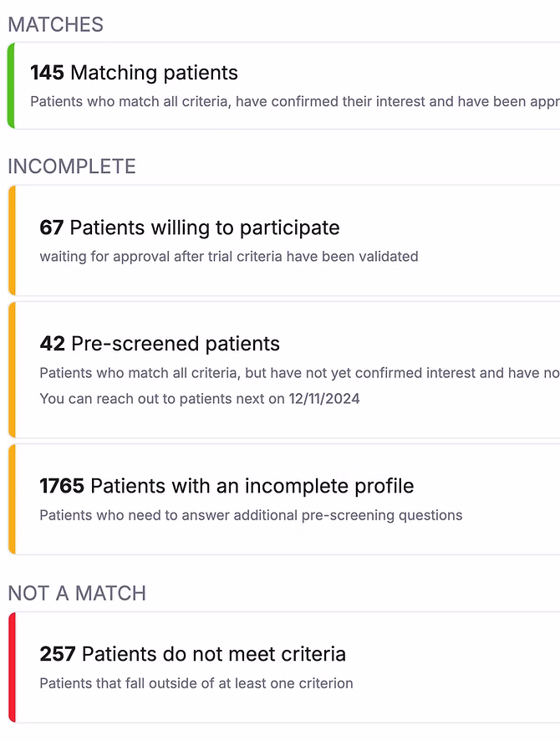Viewport: 560px width, 741px height.
Task: Open the 145 Matching patients card
Action: pyautogui.click(x=134, y=73)
